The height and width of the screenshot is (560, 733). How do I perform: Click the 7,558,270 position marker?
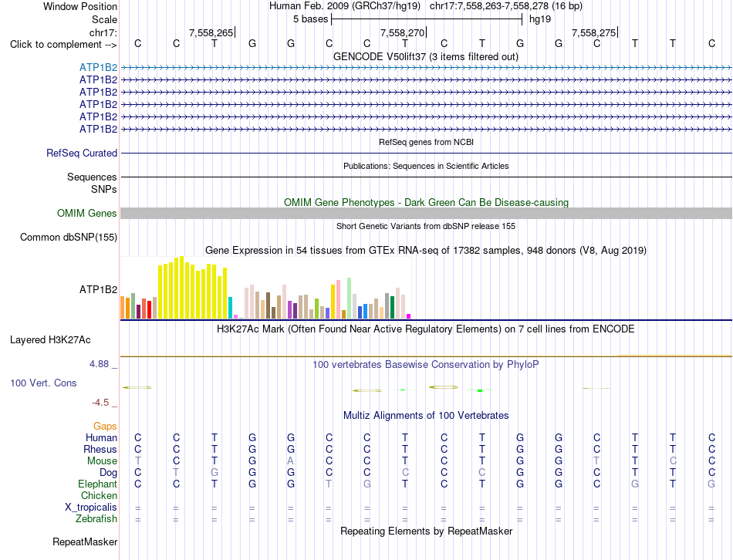tap(403, 32)
